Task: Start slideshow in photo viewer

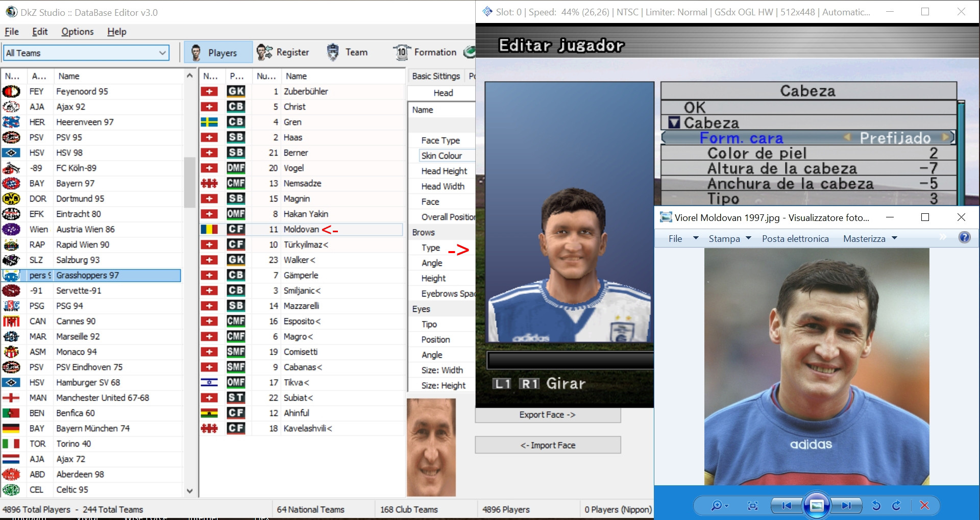Action: [817, 506]
